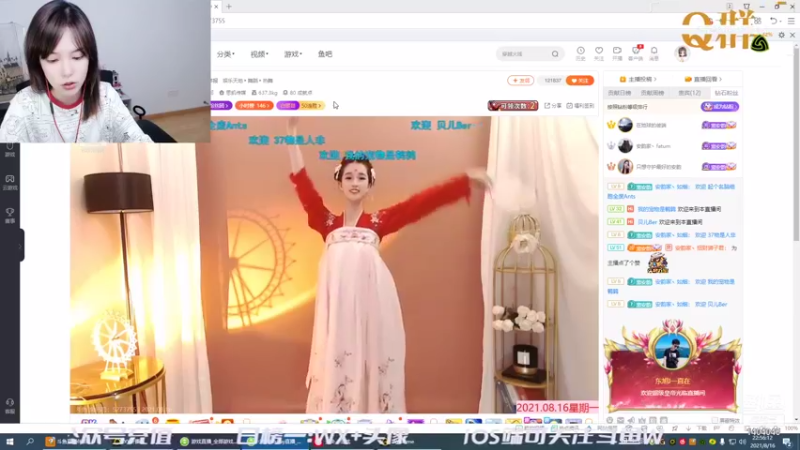Open the 福利签到 check-in icon
The image size is (800, 450).
click(569, 106)
